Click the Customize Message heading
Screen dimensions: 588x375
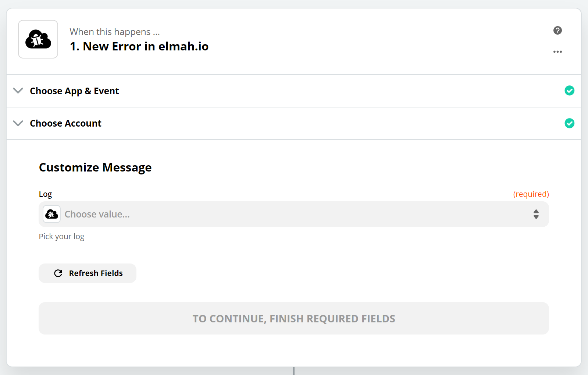coord(95,167)
